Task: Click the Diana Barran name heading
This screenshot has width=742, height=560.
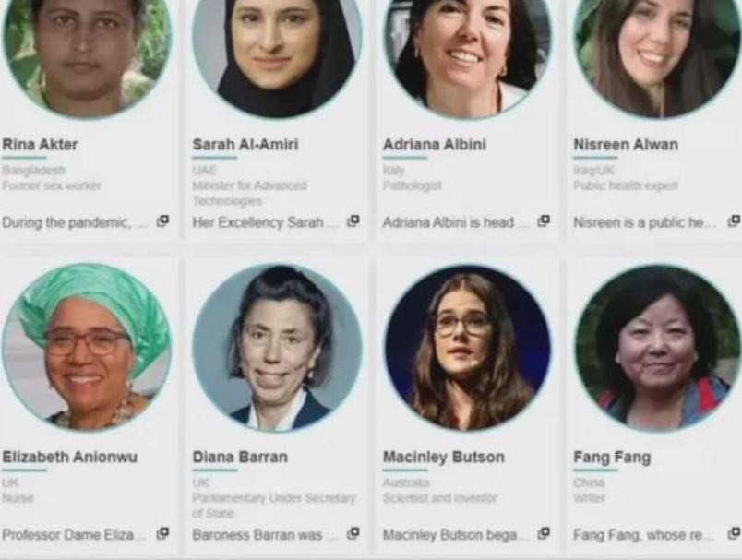Action: coord(240,458)
